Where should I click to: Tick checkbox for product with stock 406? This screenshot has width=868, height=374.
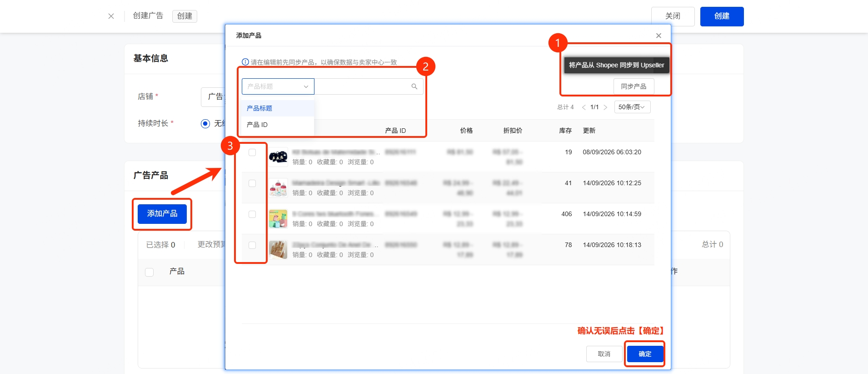tap(252, 214)
